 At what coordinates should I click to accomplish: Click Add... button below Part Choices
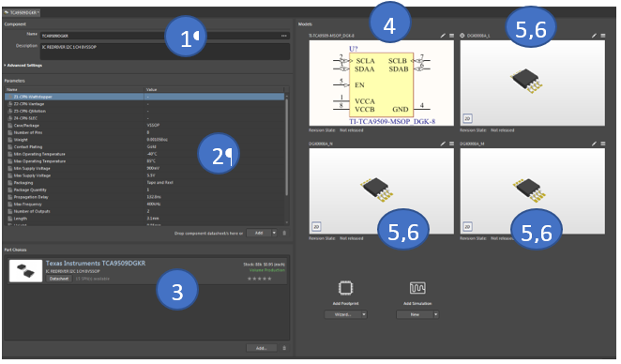[x=262, y=348]
